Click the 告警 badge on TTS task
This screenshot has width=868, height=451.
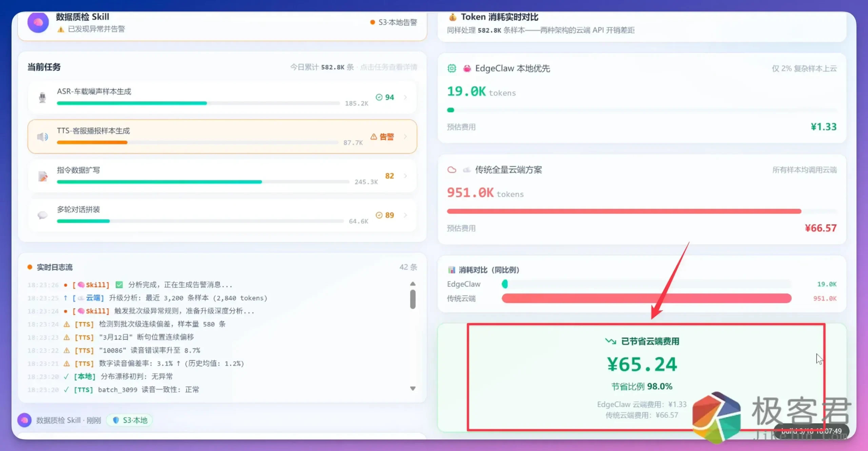point(383,137)
